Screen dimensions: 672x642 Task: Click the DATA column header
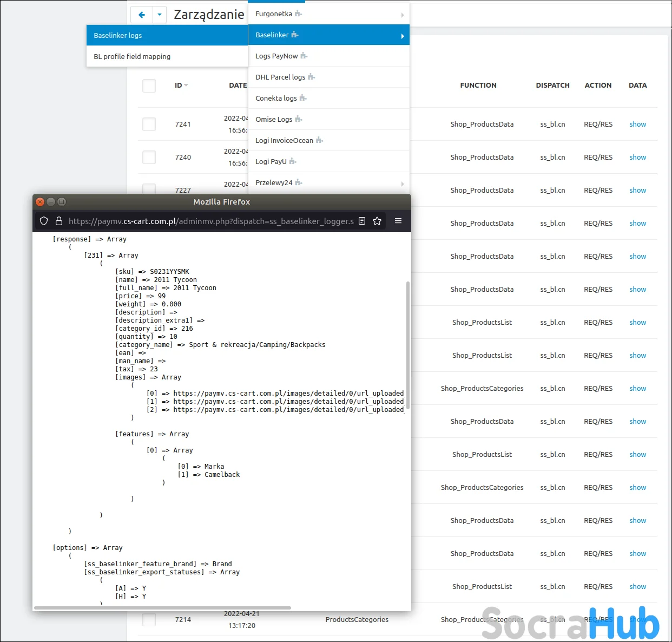(x=638, y=86)
